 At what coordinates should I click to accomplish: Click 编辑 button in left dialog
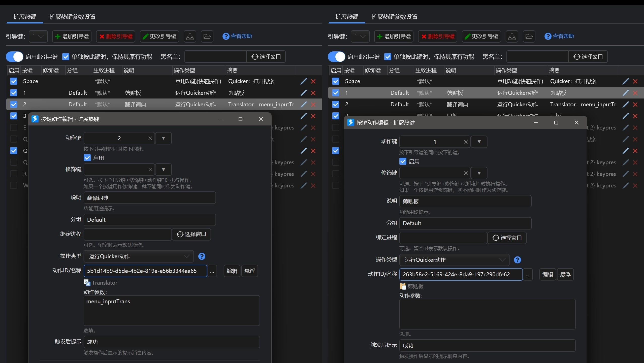click(x=232, y=271)
